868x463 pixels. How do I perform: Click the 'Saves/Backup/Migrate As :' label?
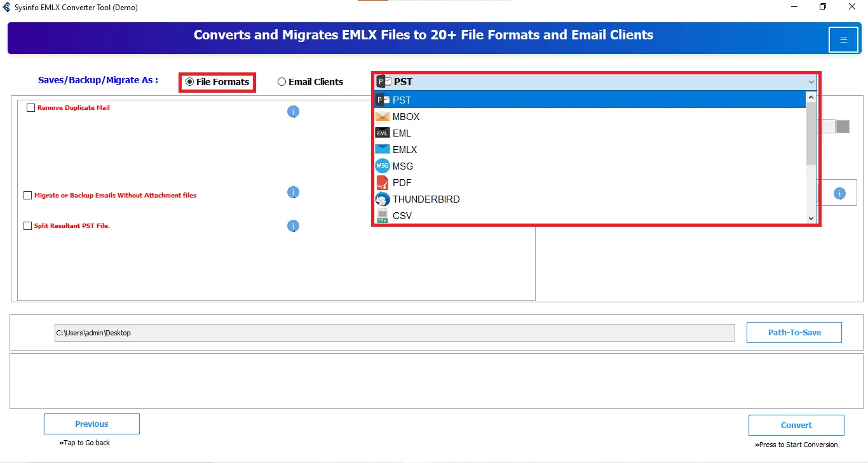pyautogui.click(x=98, y=81)
